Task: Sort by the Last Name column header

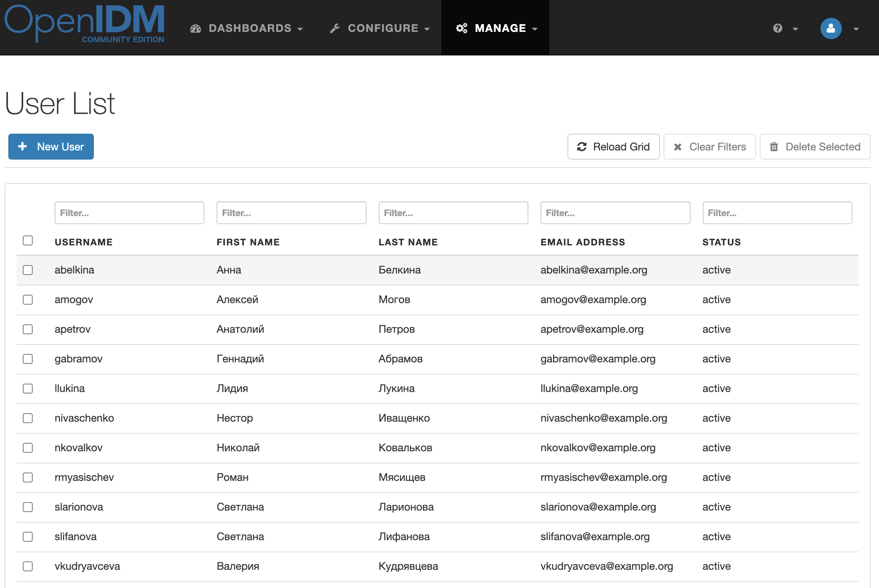Action: 408,242
